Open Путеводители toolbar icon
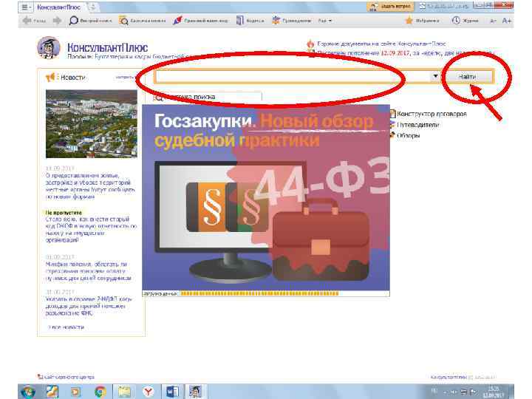The width and height of the screenshot is (532, 399). (x=276, y=21)
